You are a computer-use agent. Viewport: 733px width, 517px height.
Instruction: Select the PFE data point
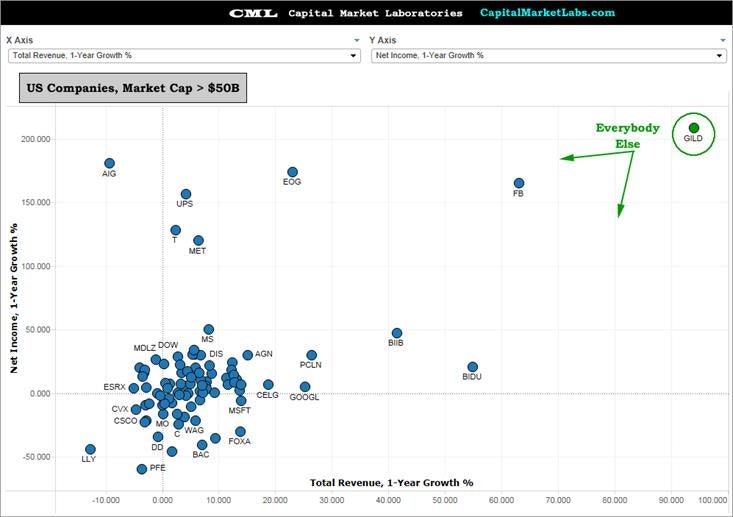pos(142,469)
